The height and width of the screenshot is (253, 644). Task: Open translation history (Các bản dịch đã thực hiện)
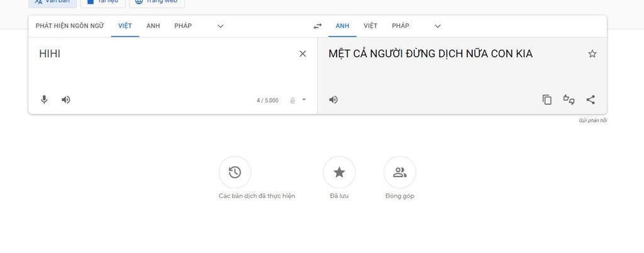click(235, 172)
